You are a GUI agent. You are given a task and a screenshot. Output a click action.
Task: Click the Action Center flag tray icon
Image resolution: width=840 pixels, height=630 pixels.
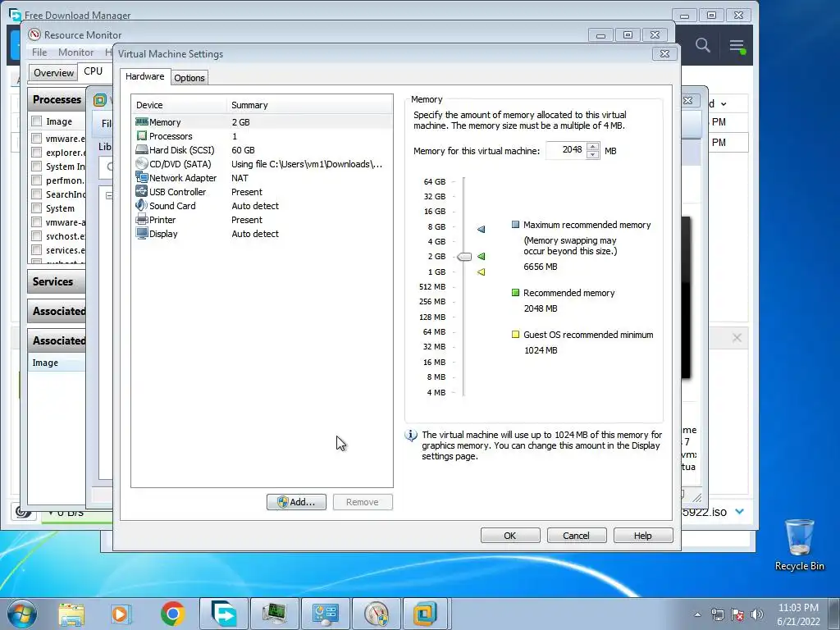pos(737,614)
